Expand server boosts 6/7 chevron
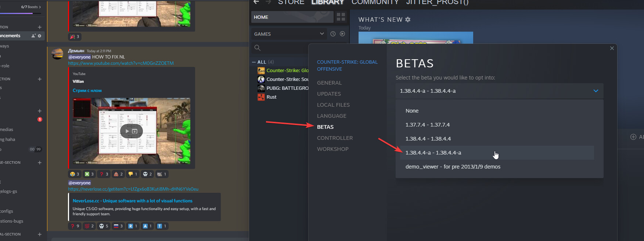This screenshot has width=644, height=241. (x=40, y=7)
